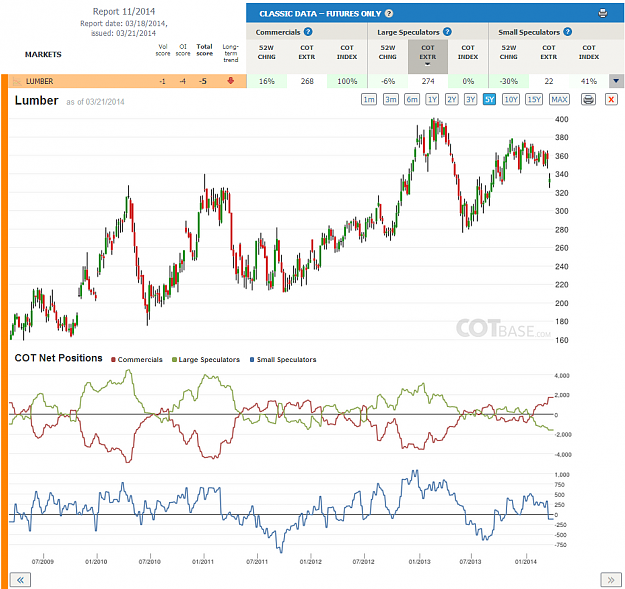
Task: Go to previous chart with left double arrow
Action: coord(20,580)
